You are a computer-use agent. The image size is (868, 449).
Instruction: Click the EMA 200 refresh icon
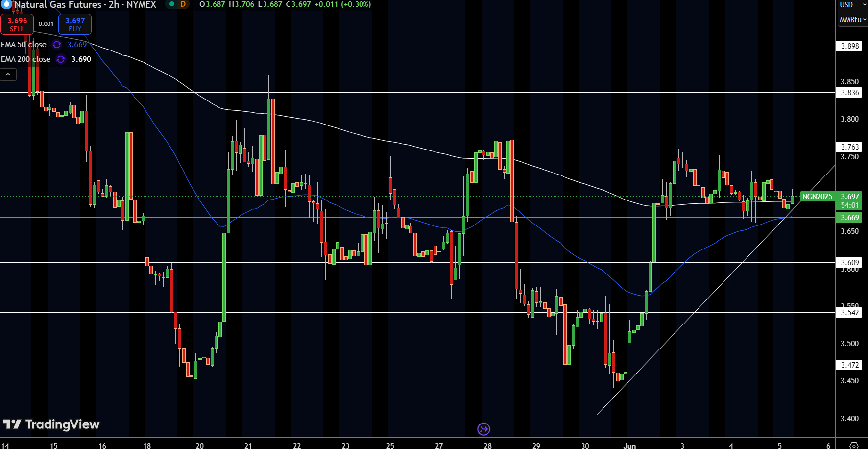click(61, 59)
